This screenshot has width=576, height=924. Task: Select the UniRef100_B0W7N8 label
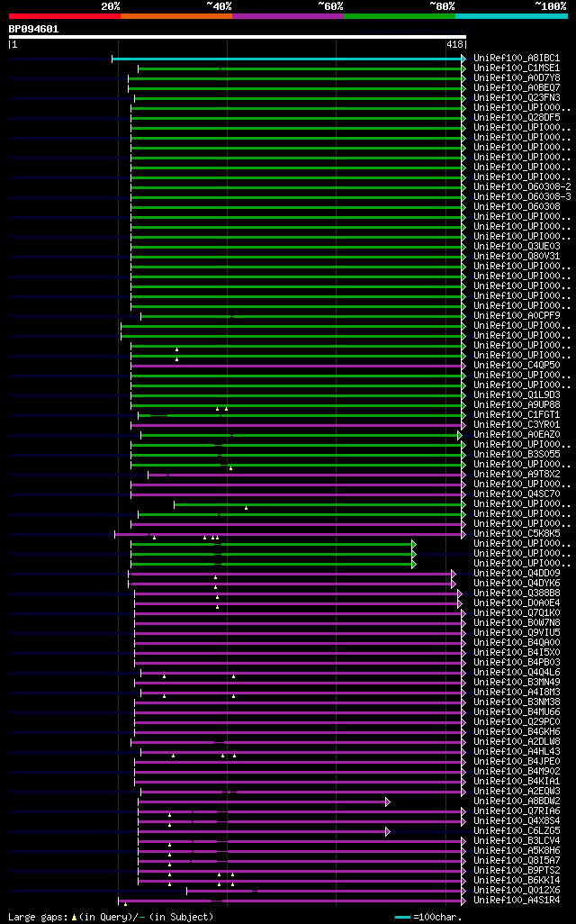pyautogui.click(x=517, y=623)
